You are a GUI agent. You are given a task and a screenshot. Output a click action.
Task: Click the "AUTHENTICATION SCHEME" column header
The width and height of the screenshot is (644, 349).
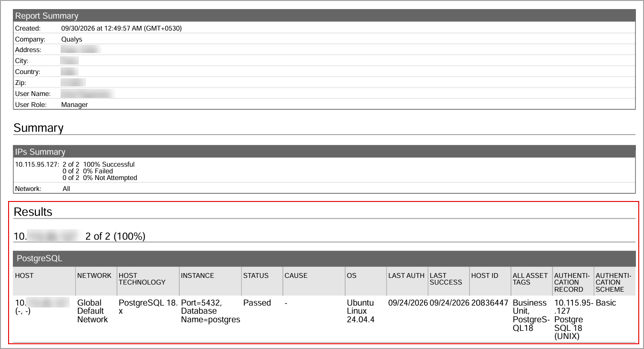tap(614, 282)
